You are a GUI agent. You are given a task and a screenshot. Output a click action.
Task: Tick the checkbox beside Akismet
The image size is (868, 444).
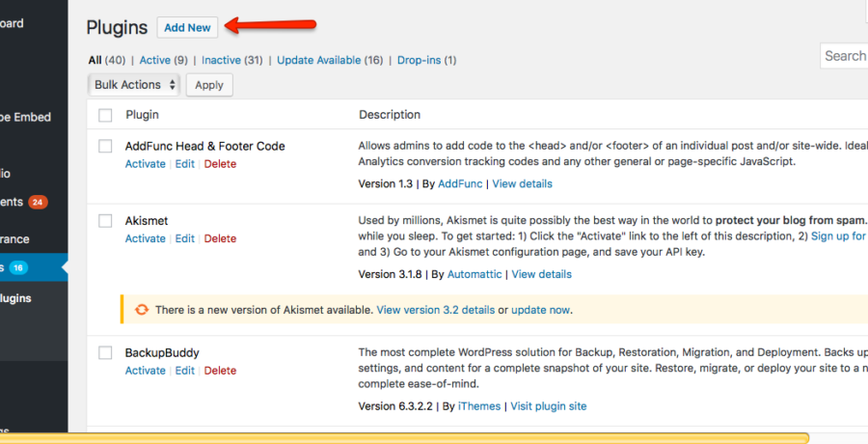(x=106, y=221)
